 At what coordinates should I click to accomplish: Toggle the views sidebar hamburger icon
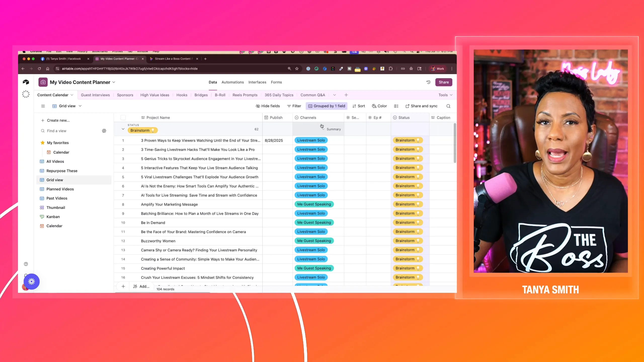click(x=43, y=106)
